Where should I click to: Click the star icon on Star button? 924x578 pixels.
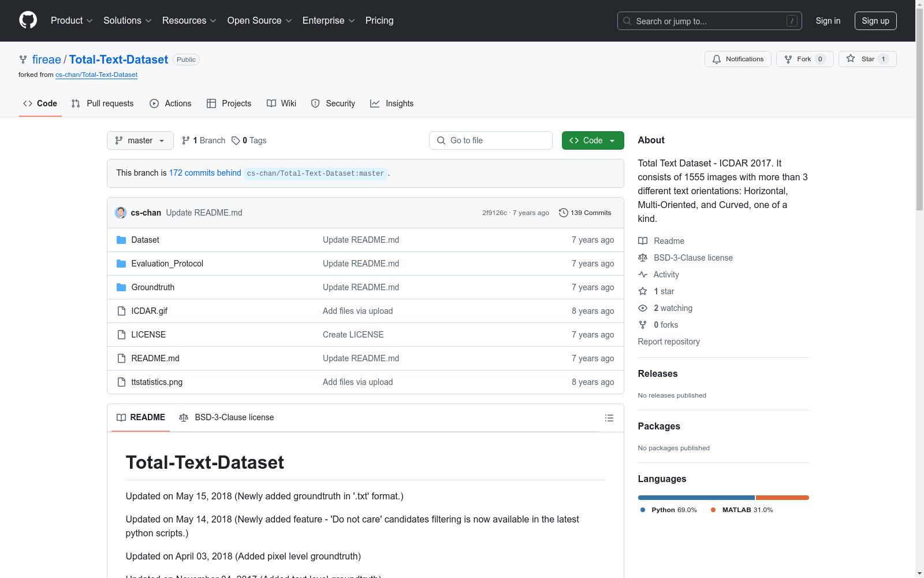tap(851, 58)
